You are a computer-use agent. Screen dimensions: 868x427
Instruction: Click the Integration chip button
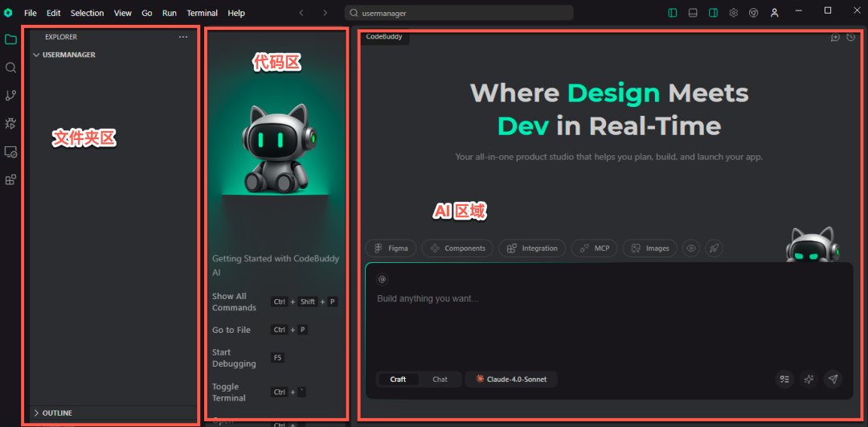[532, 248]
